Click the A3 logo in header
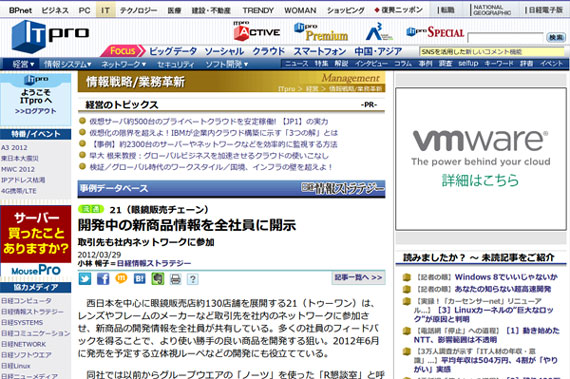This screenshot has height=379, width=570. click(x=379, y=32)
